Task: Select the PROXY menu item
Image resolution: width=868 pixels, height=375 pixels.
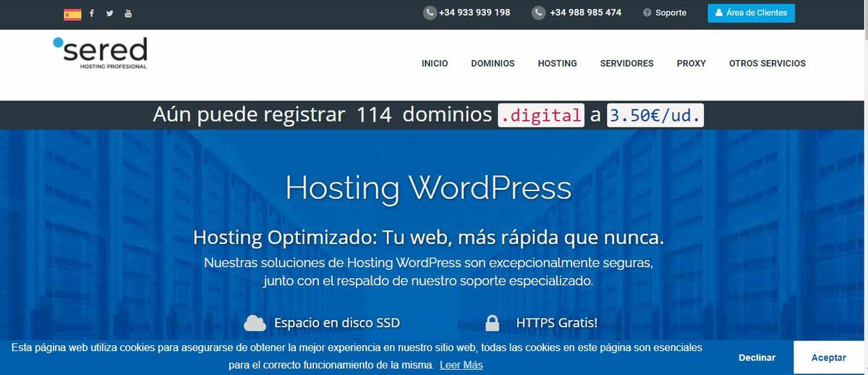Action: pyautogui.click(x=691, y=64)
